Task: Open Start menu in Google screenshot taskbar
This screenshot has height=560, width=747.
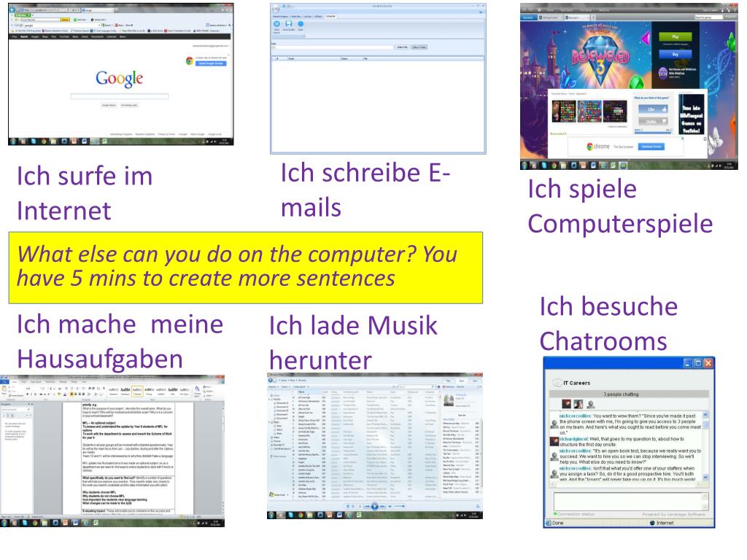Action: pyautogui.click(x=13, y=141)
